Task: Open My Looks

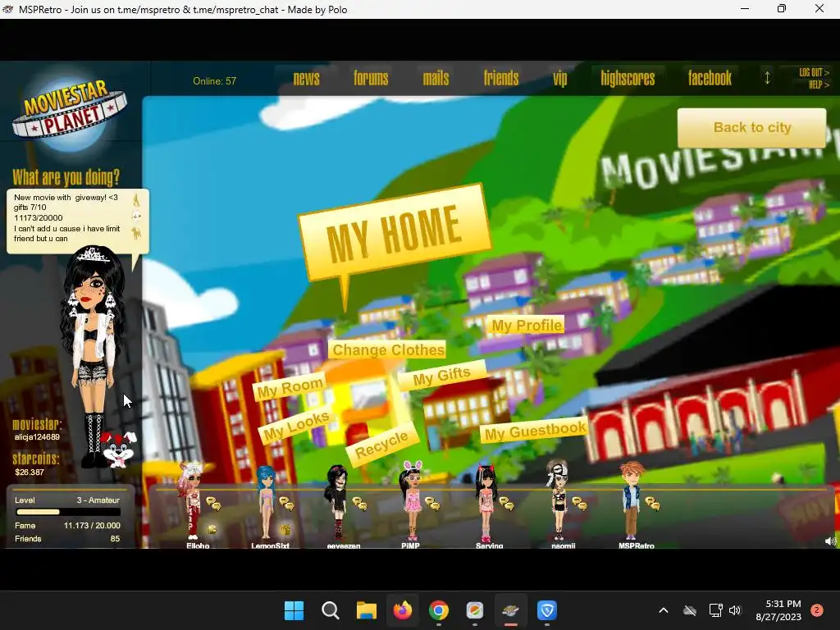Action: pyautogui.click(x=295, y=426)
